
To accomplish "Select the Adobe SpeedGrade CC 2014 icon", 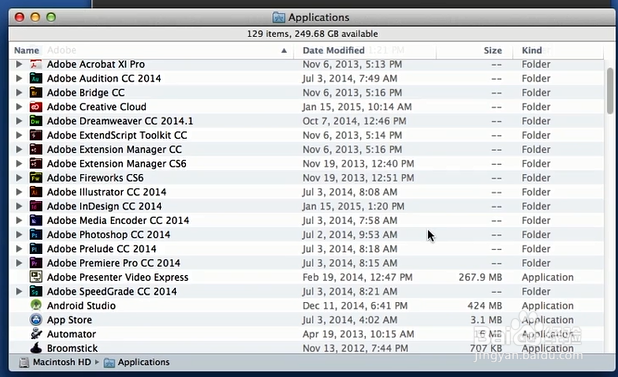I will click(36, 291).
